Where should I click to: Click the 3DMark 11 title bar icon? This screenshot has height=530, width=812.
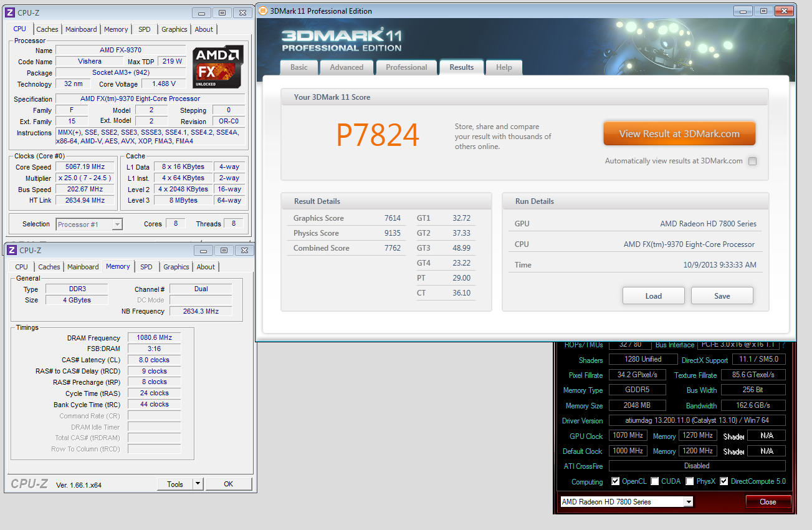(263, 11)
